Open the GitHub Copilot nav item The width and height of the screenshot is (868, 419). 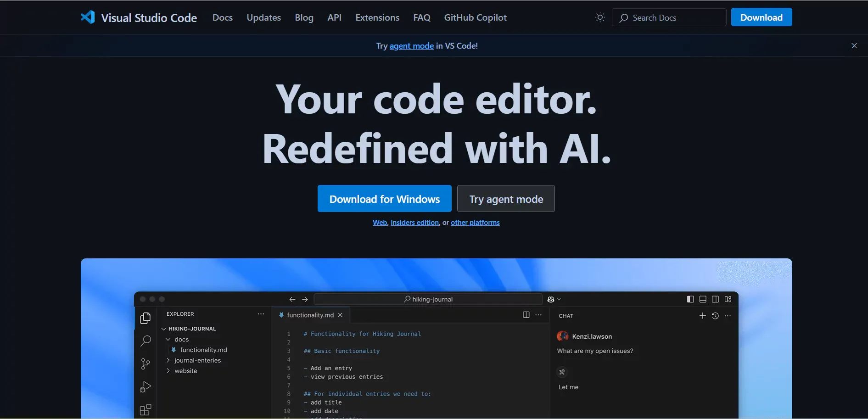476,17
